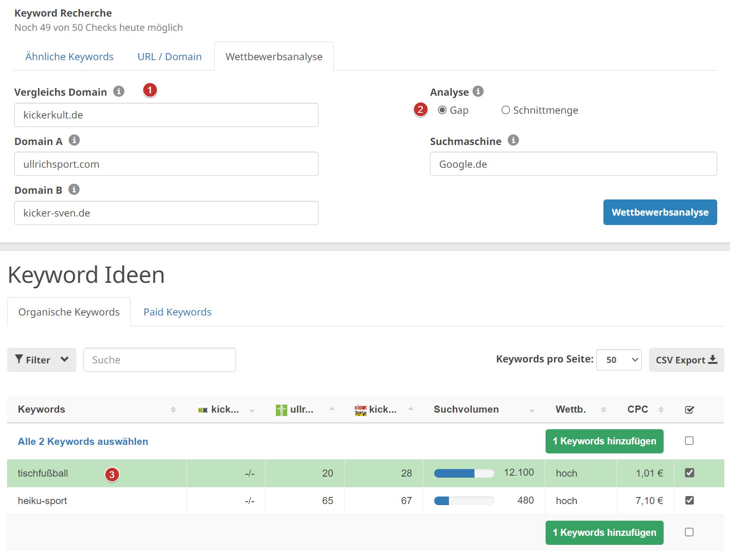
Task: Toggle checkbox beside top Keywords hinzufügen button
Action: click(689, 441)
